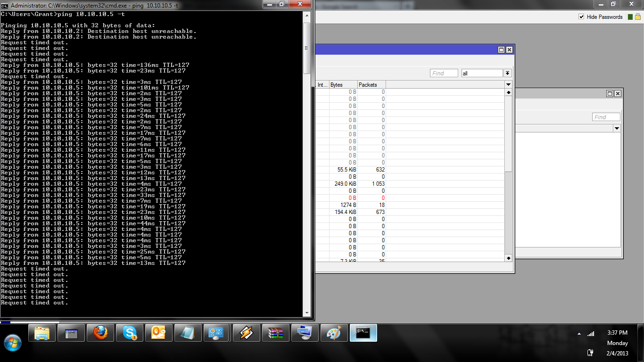Click the ping reply line with time=44ms
This screenshot has width=644, height=362.
(x=93, y=223)
